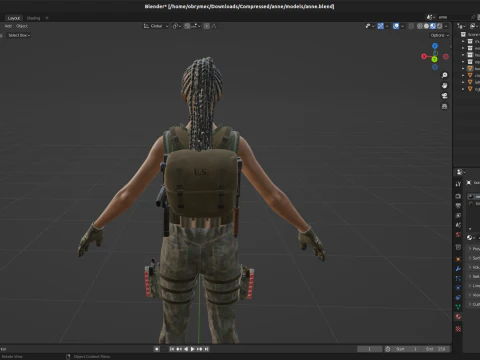Open the Object Constraints properties tab
The height and width of the screenshot is (360, 480).
[458, 297]
